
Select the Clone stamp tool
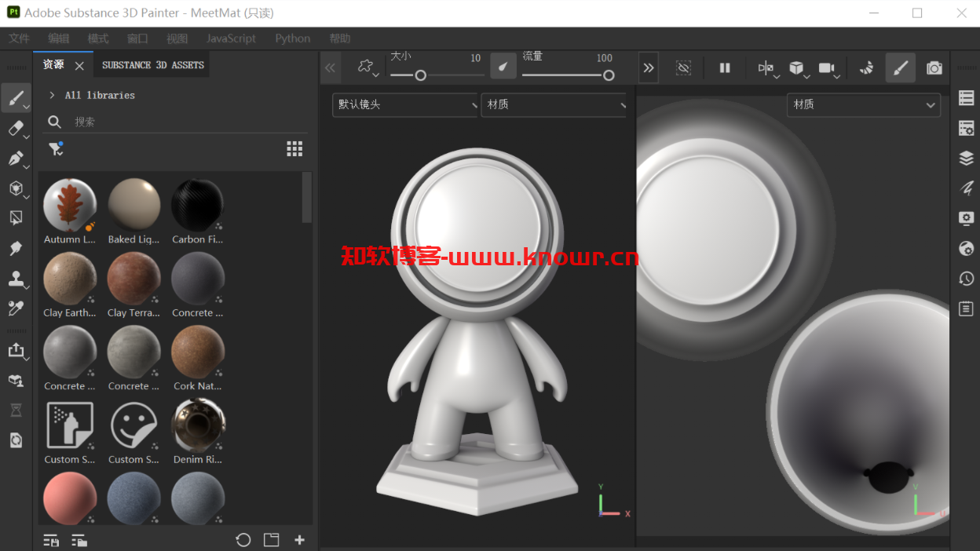pos(16,278)
